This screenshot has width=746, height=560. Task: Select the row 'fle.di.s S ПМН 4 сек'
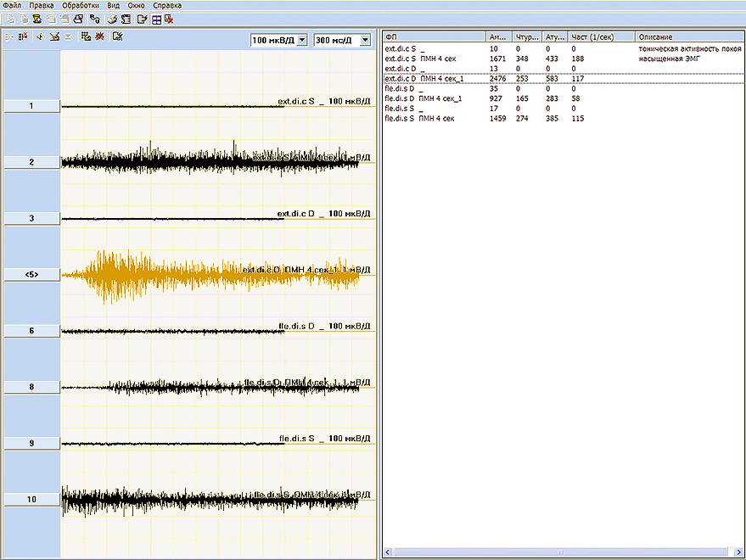point(564,119)
